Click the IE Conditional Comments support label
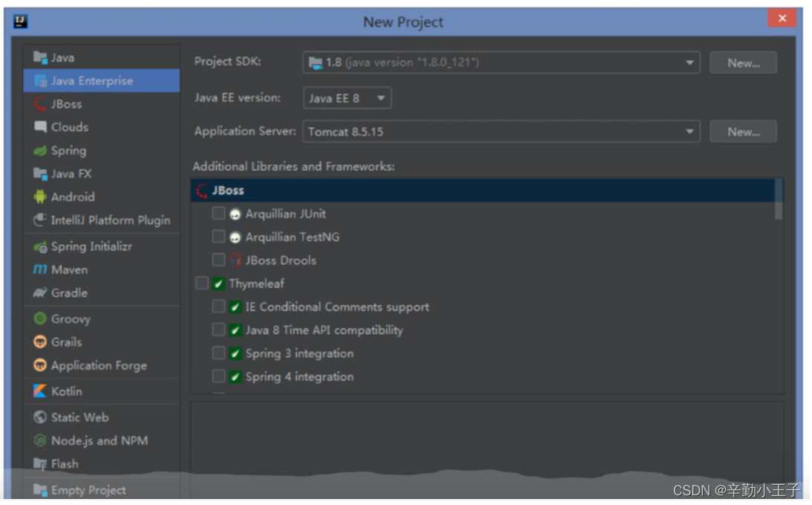The width and height of the screenshot is (812, 505). coord(337,307)
